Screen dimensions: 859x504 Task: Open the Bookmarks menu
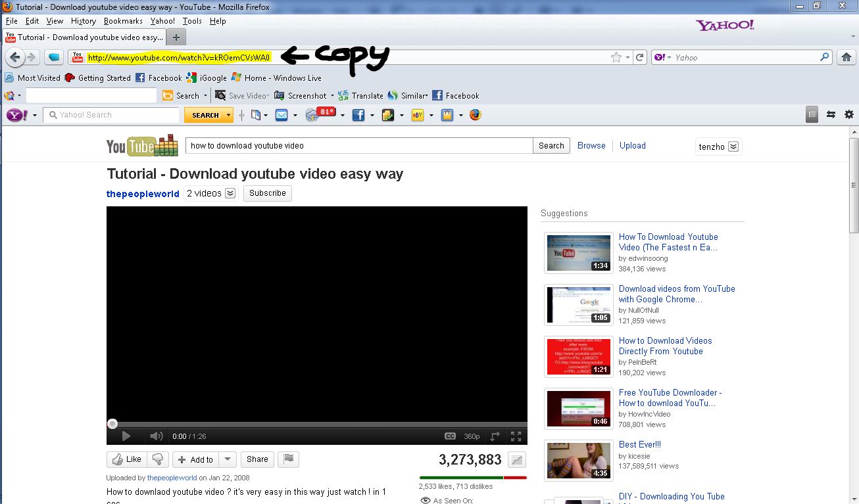[x=123, y=21]
